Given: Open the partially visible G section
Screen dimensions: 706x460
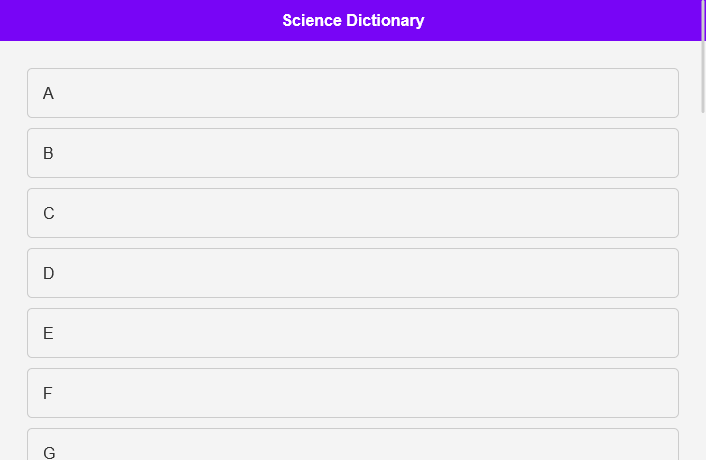Looking at the screenshot, I should point(352,446).
